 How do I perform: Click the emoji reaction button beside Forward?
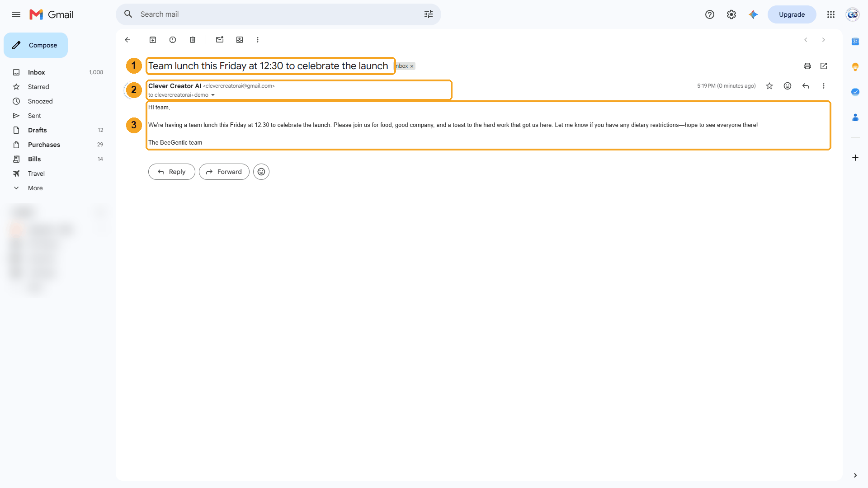pos(261,172)
